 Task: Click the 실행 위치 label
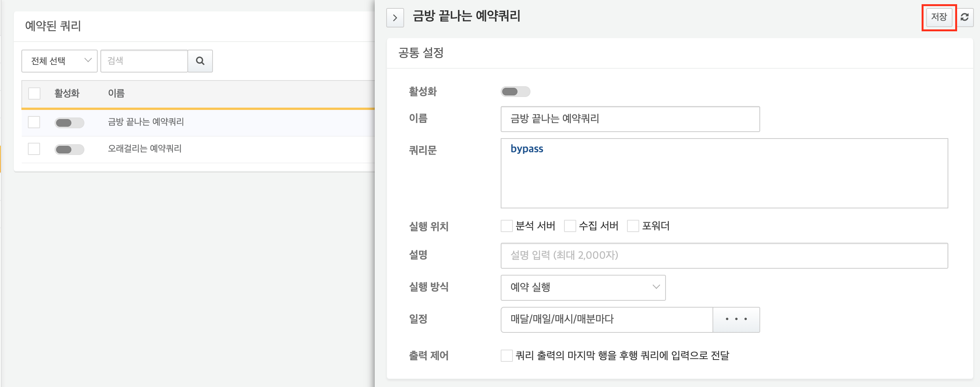(x=429, y=226)
